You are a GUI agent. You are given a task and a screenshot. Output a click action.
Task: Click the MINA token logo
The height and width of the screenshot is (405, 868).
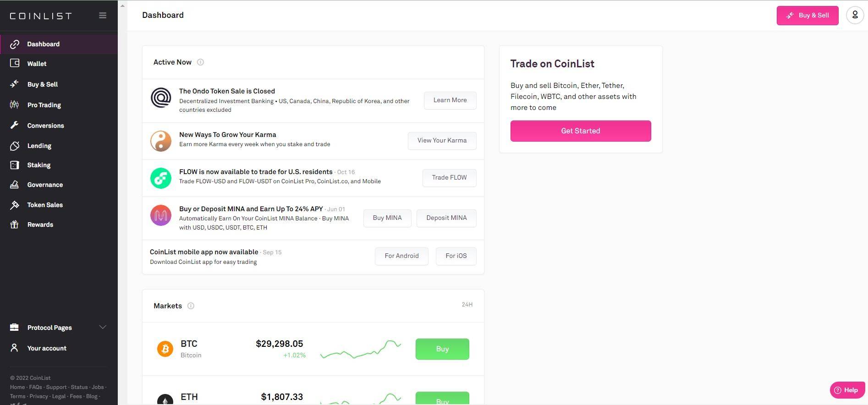point(161,215)
